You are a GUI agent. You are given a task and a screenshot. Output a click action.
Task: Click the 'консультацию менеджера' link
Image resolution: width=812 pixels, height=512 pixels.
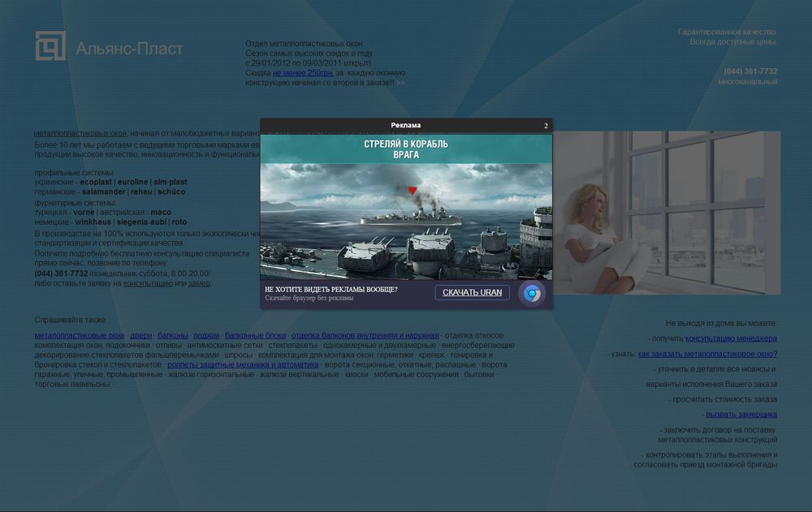tap(731, 338)
